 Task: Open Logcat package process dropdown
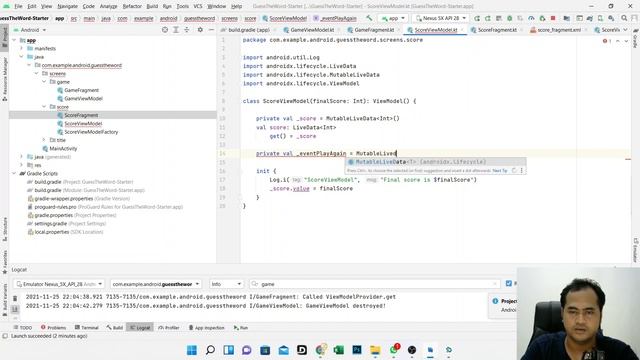[x=156, y=284]
